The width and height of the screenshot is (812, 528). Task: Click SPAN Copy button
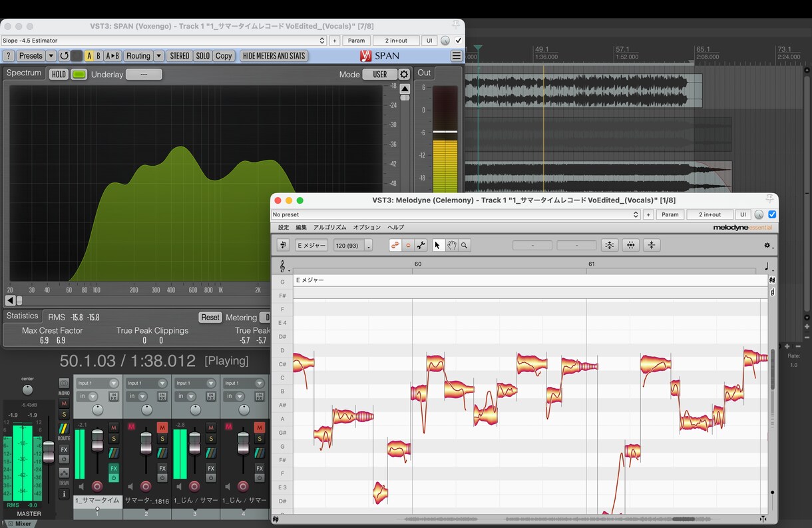point(224,56)
